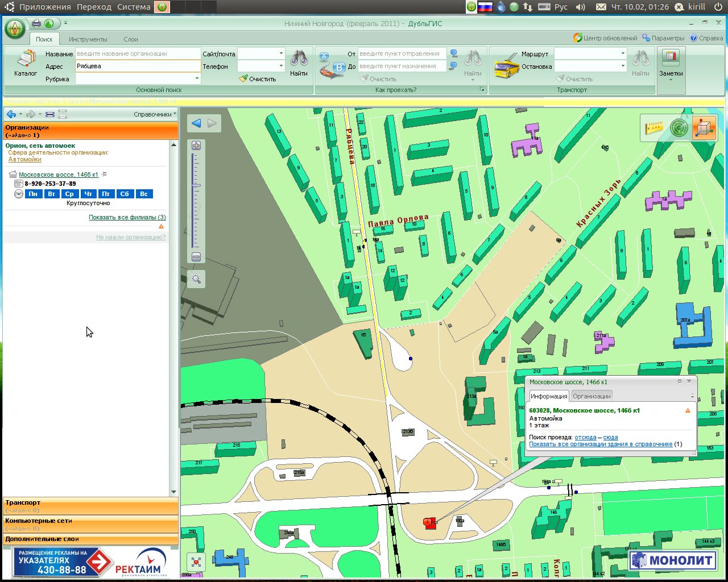Click route search сюда link
Viewport: 728px width, 582px height.
click(x=610, y=437)
